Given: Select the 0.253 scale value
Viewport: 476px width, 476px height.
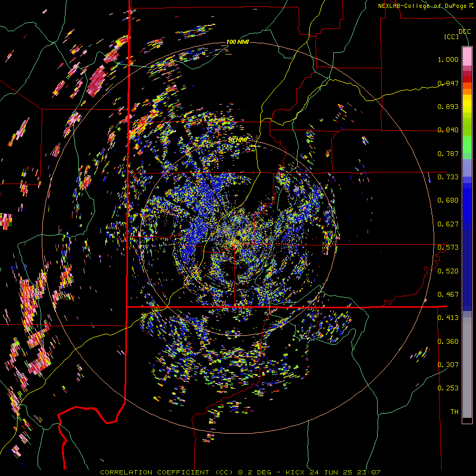Looking at the screenshot, I should click(448, 388).
